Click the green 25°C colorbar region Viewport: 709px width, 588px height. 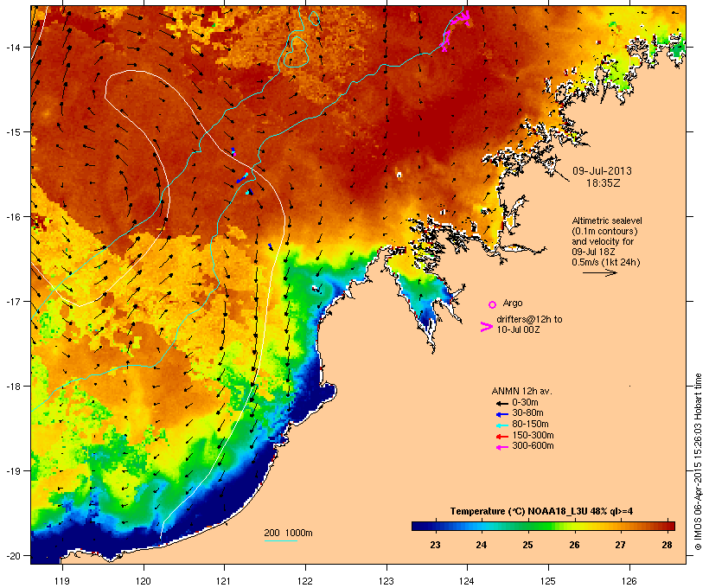pos(527,526)
